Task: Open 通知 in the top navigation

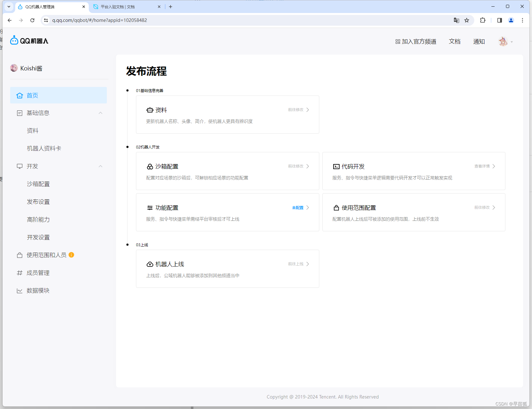Action: tap(479, 42)
